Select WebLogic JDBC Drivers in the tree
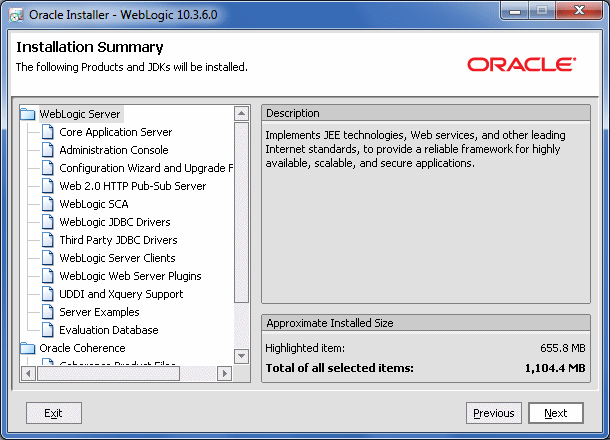Viewport: 610px width, 440px height. [x=115, y=222]
